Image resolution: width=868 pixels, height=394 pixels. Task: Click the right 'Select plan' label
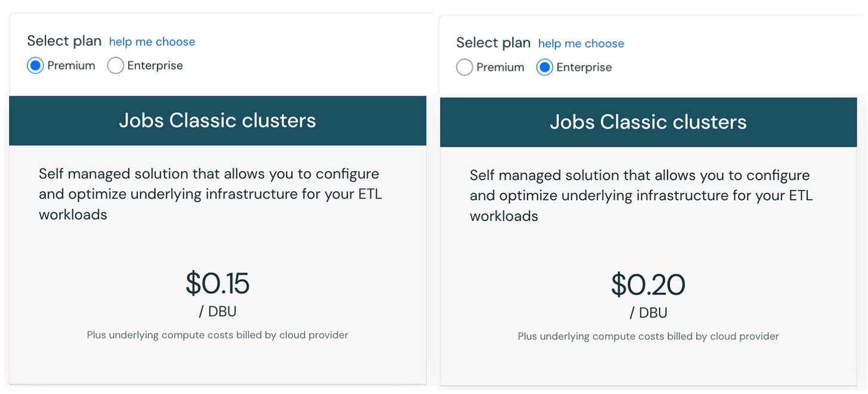[494, 43]
